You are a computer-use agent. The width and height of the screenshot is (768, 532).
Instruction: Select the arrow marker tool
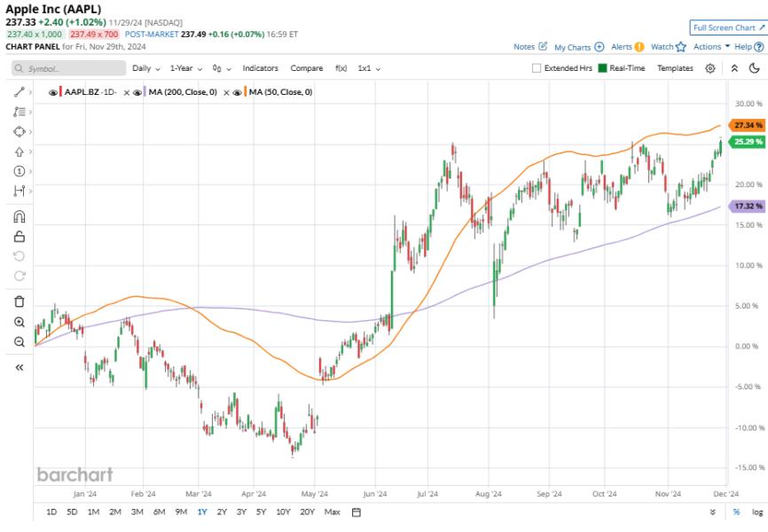pos(20,152)
